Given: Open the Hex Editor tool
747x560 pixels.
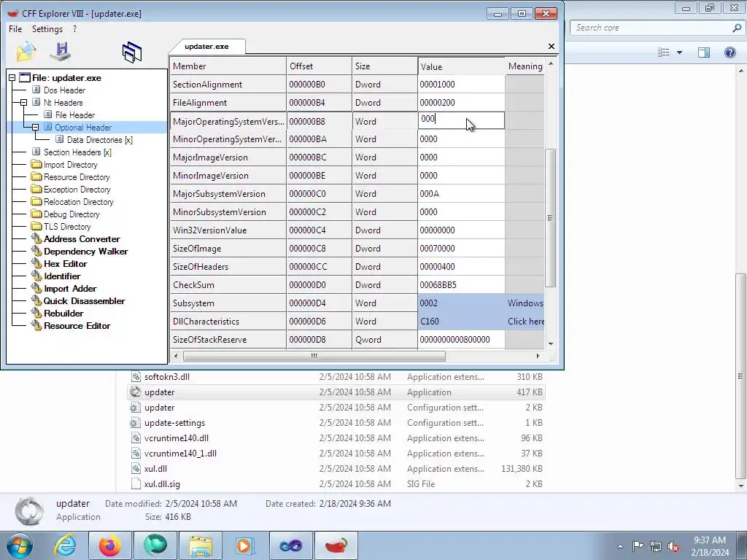Looking at the screenshot, I should (65, 263).
